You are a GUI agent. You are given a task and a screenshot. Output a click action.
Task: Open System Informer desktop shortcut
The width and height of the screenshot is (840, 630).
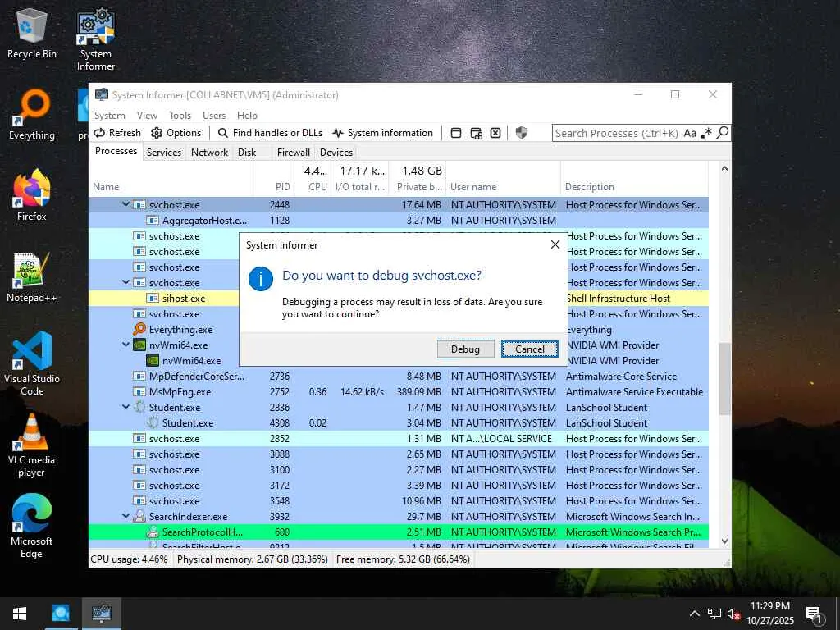point(95,39)
